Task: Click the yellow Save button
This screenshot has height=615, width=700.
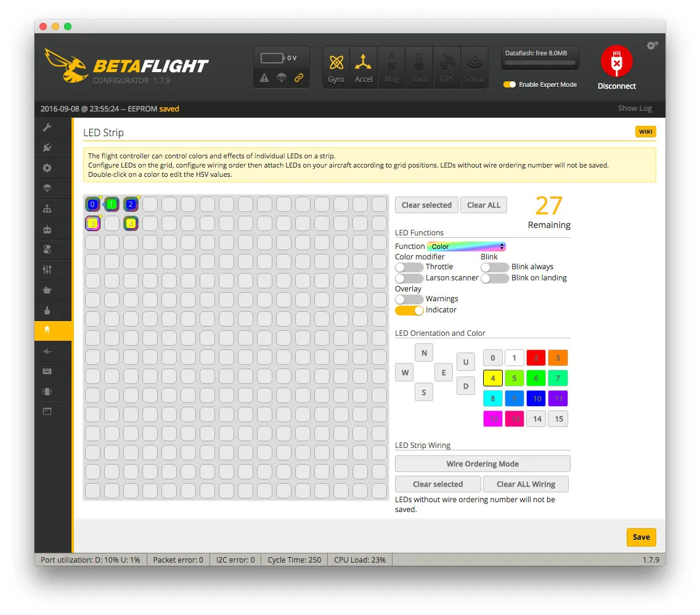Action: coord(641,537)
